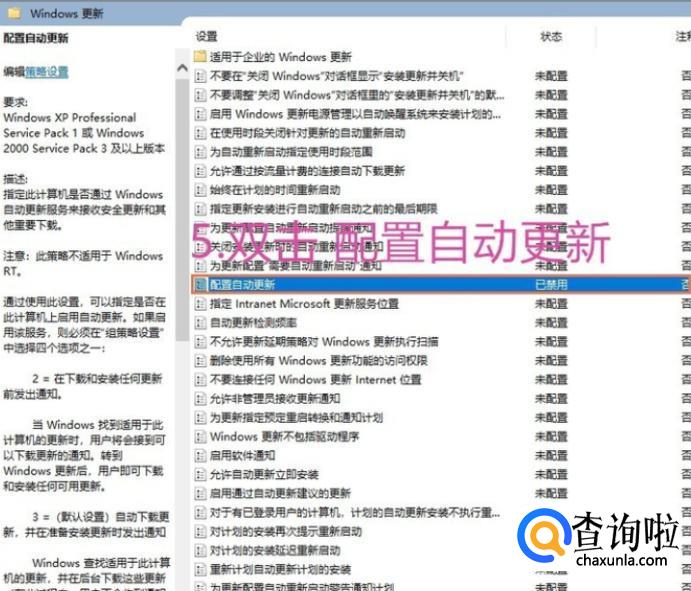Click policy icon for 对计划的安装再次提示重新启动

[x=201, y=532]
